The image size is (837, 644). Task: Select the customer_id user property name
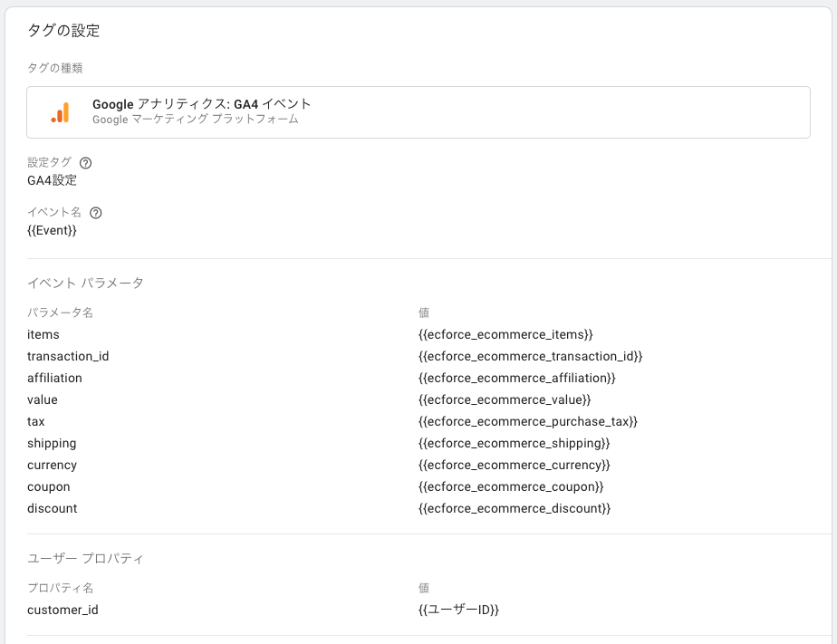click(63, 610)
